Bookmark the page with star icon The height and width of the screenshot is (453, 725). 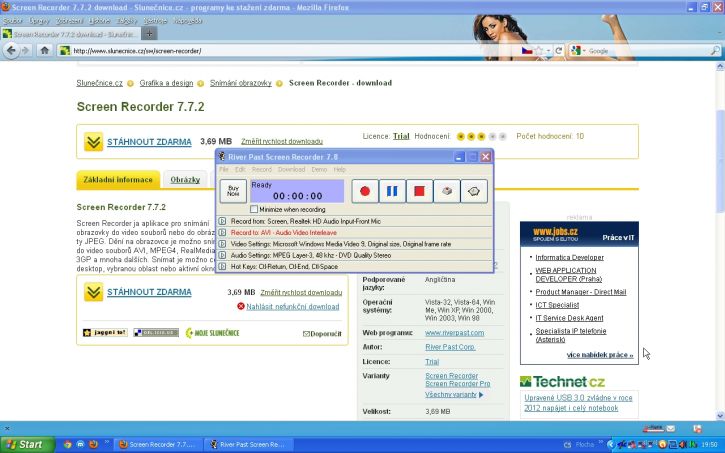point(539,51)
